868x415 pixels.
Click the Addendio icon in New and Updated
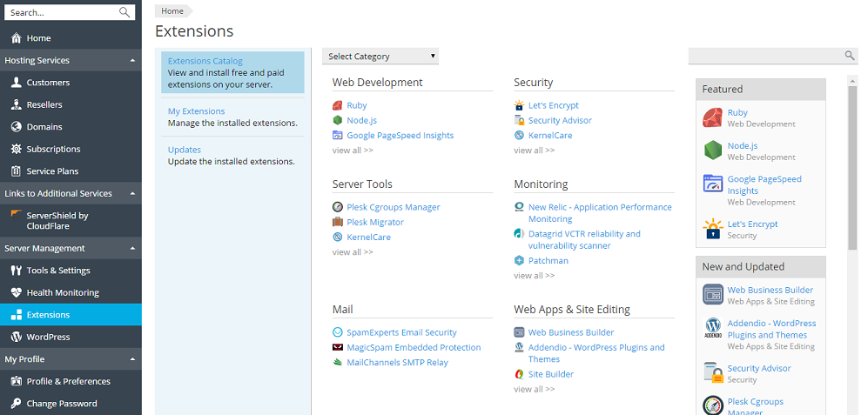712,328
